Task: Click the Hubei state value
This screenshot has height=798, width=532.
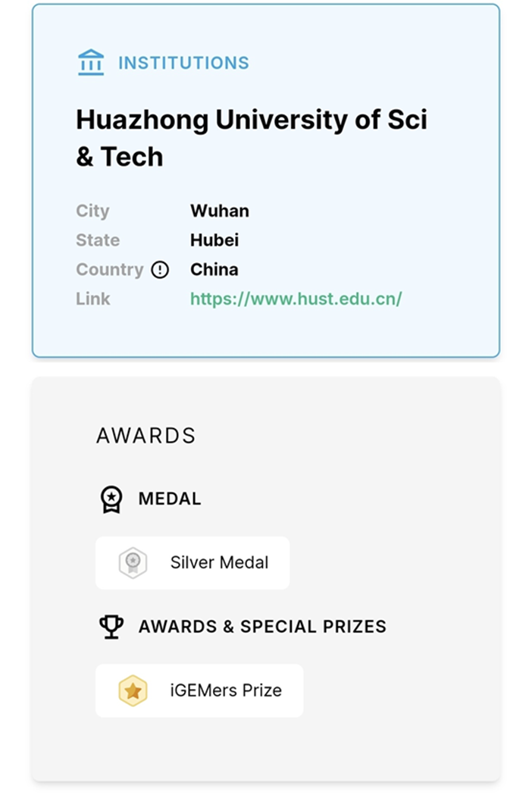Action: pos(214,240)
